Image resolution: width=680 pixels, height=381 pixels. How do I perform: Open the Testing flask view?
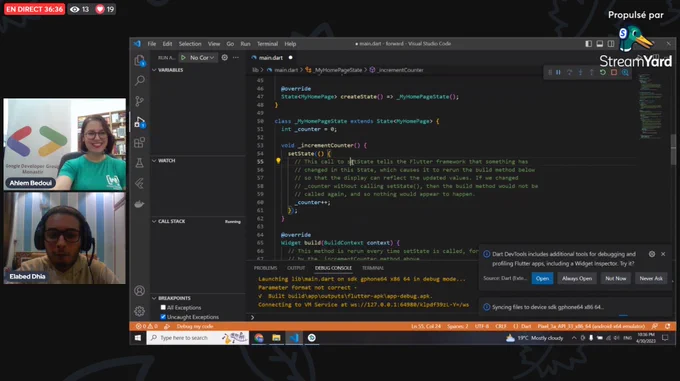[139, 163]
